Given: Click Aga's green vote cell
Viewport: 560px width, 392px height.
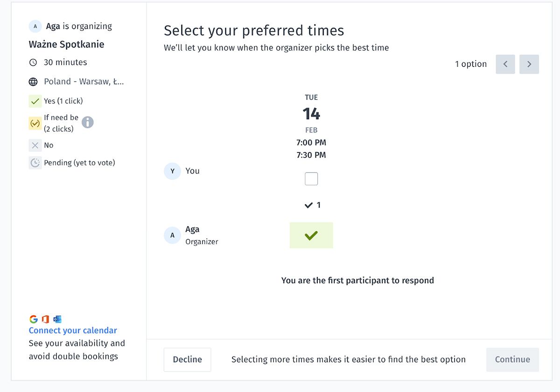Looking at the screenshot, I should point(311,235).
